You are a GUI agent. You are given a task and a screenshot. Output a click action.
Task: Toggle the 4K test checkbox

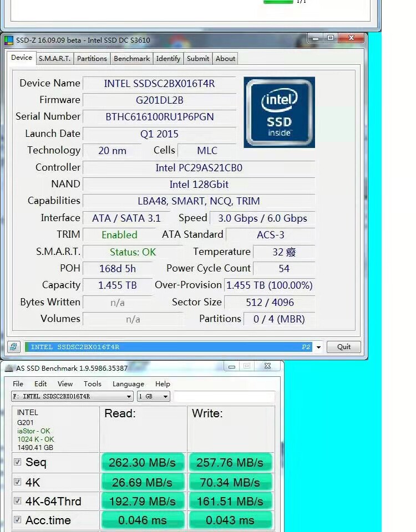click(17, 482)
